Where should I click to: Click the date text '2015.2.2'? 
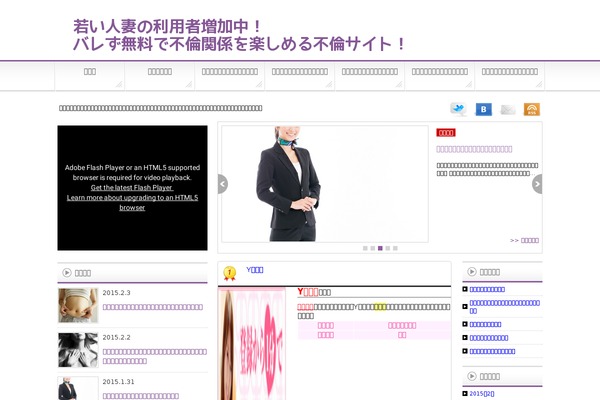click(116, 338)
